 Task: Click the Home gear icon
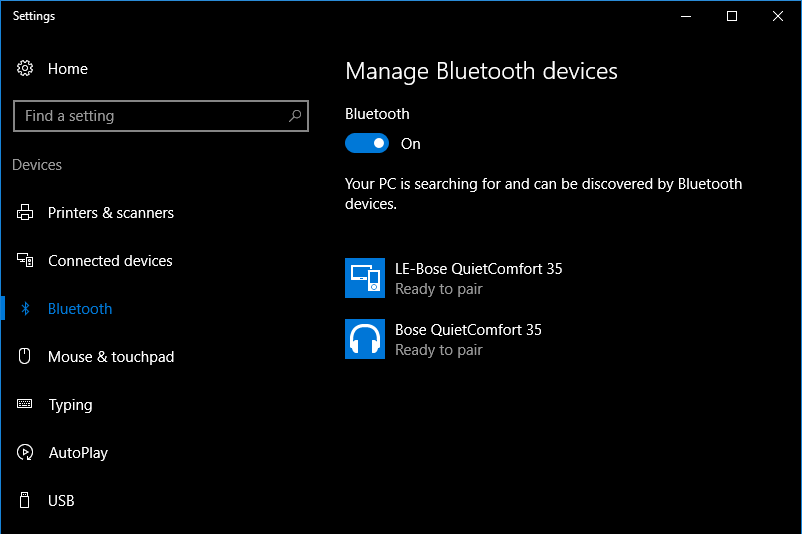click(25, 69)
